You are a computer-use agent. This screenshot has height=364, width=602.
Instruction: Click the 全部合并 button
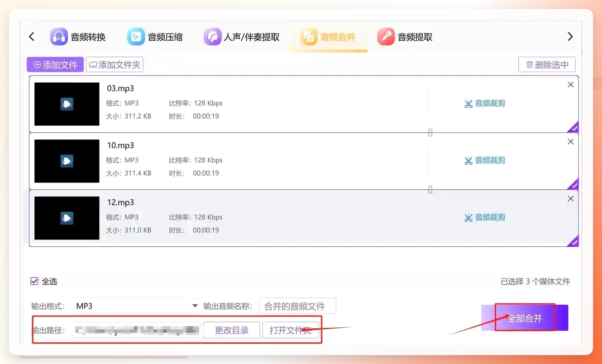click(525, 318)
